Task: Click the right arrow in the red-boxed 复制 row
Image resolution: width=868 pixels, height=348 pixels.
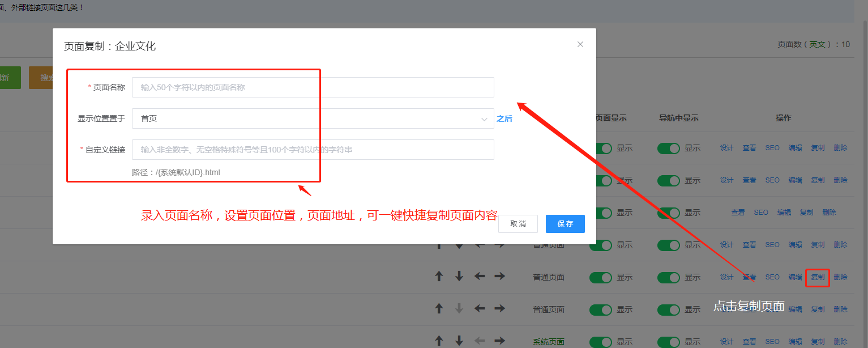Action: coord(499,277)
